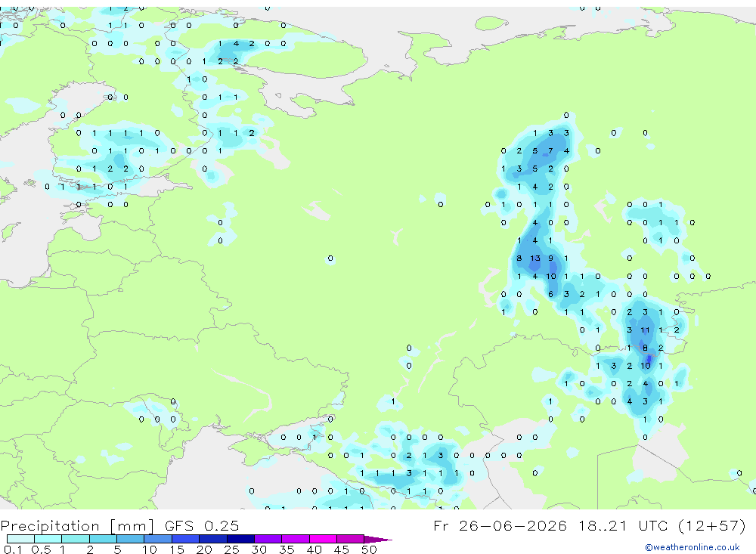Click the precipitation value '9' on the map
The height and width of the screenshot is (554, 756).
550,258
